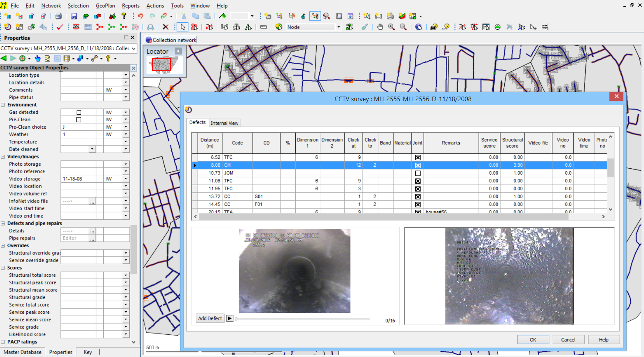644x357 pixels.
Task: Expand the PACP ratings section
Action: [x=3, y=342]
